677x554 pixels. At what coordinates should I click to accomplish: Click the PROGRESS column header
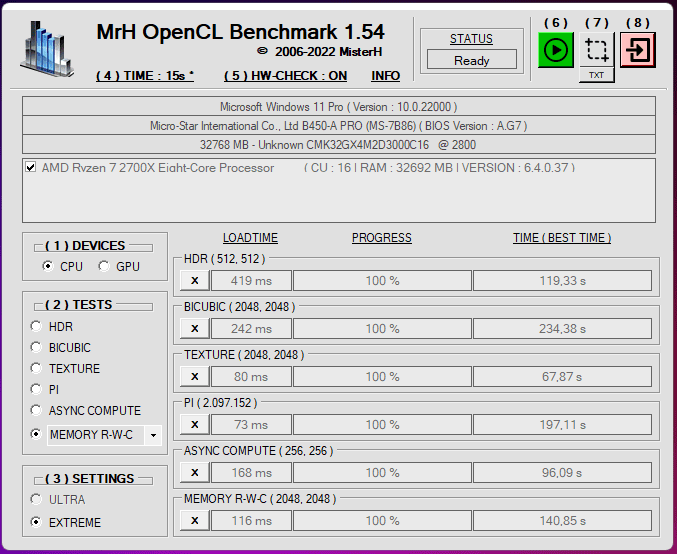(x=382, y=238)
